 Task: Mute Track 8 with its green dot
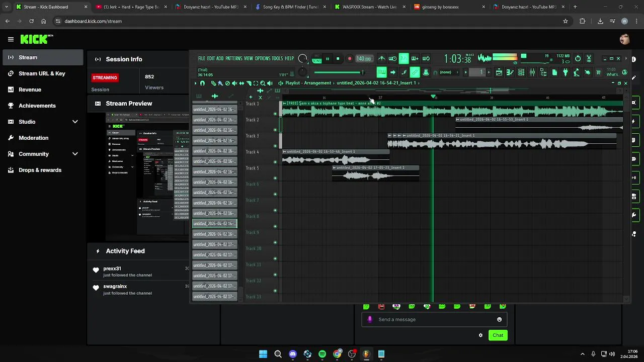pos(275,226)
